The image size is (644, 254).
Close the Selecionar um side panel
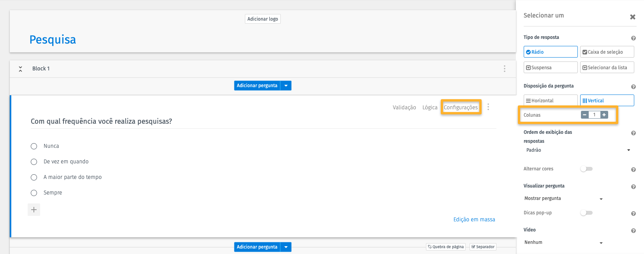coord(632,17)
